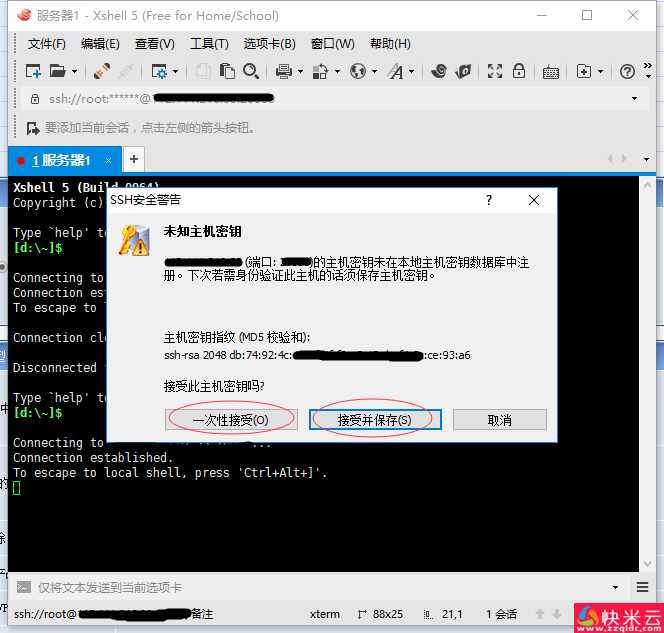The width and height of the screenshot is (664, 633).
Task: Click the Print toolbar icon
Action: pyautogui.click(x=284, y=71)
